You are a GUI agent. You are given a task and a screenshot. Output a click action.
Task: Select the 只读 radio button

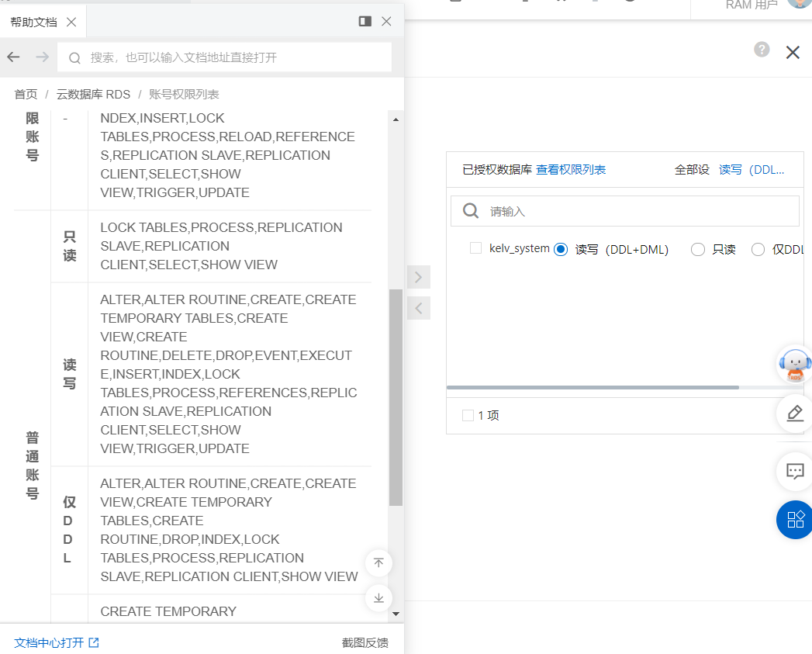click(697, 249)
